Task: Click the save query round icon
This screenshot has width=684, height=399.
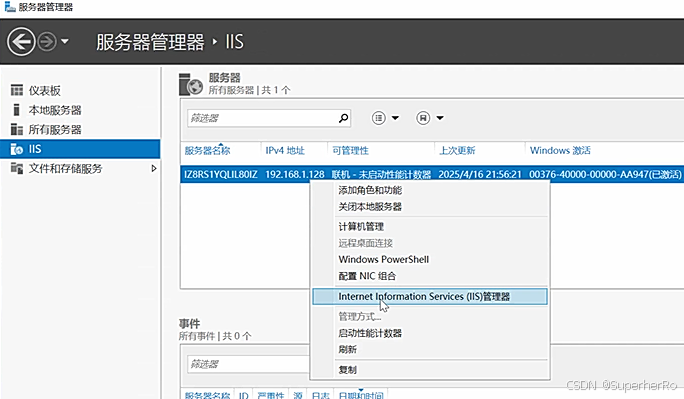Action: pos(423,118)
